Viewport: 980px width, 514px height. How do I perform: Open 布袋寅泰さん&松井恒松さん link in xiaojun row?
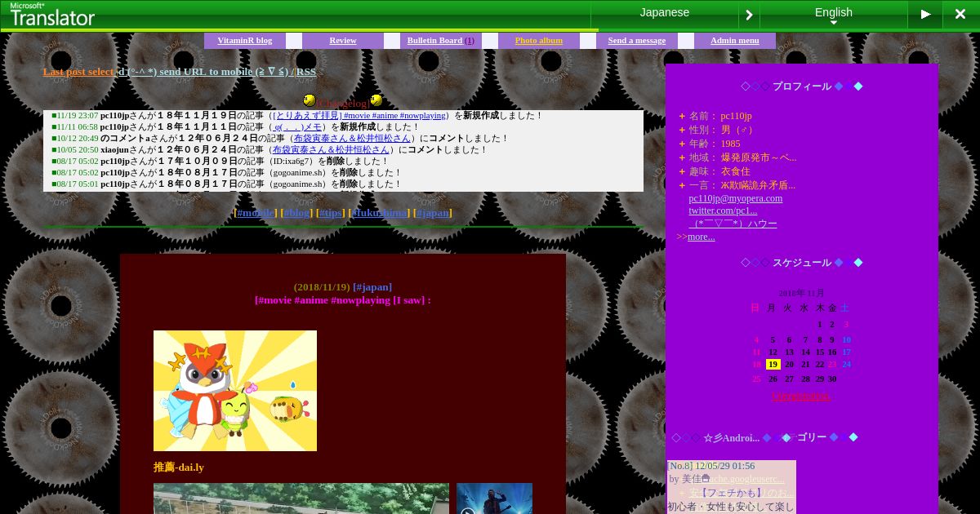click(331, 150)
